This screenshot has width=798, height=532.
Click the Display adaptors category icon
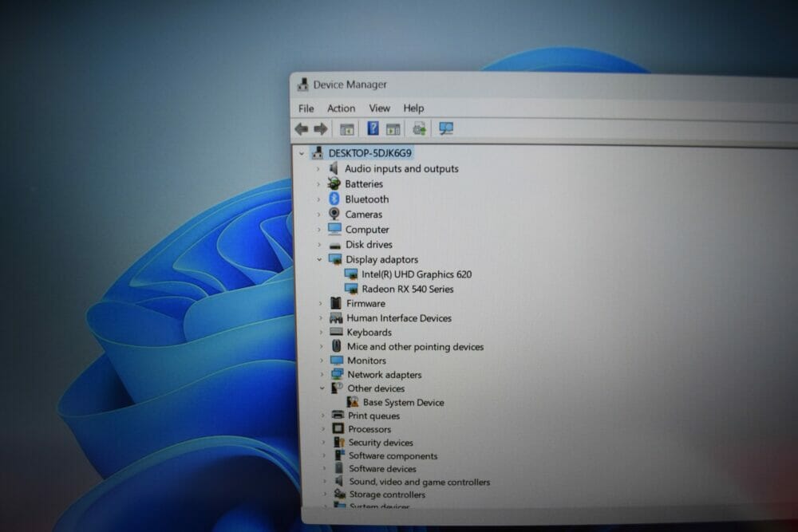335,259
